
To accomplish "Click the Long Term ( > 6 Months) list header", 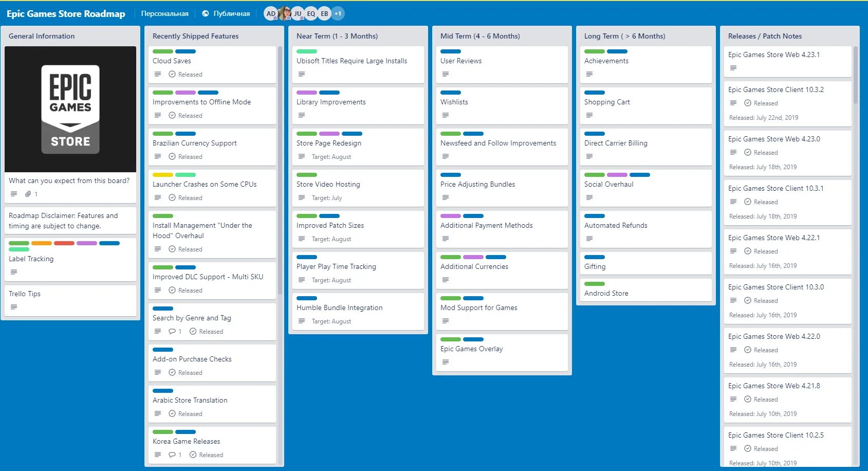I will coord(625,36).
